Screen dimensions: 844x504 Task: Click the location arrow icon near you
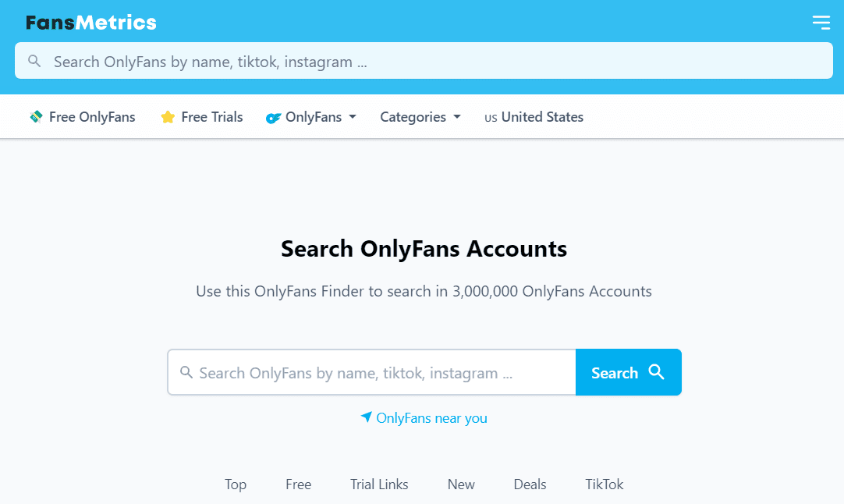click(x=367, y=417)
